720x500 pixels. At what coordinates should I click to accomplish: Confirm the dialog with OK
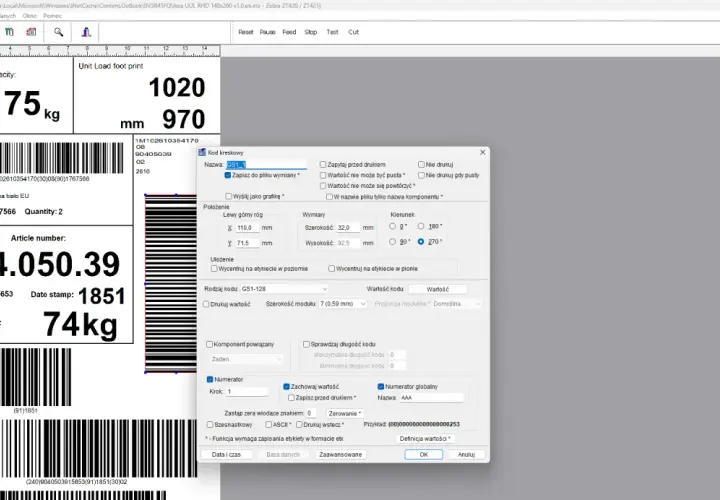point(423,455)
